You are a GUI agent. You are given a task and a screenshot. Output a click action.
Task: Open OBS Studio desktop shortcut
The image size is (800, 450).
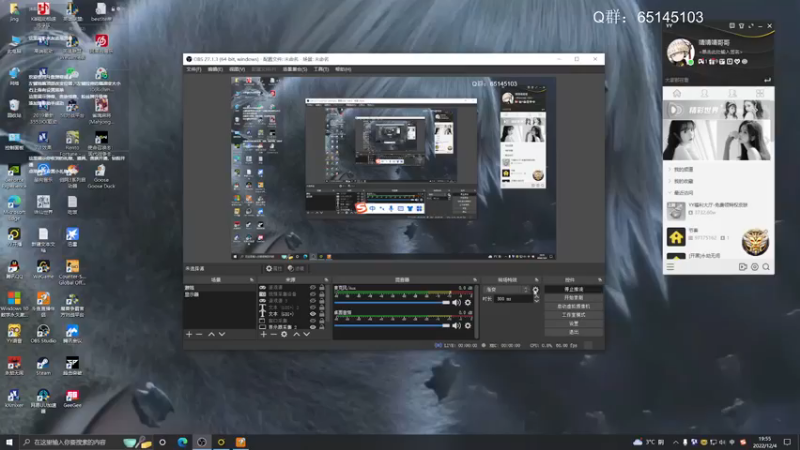click(x=43, y=333)
